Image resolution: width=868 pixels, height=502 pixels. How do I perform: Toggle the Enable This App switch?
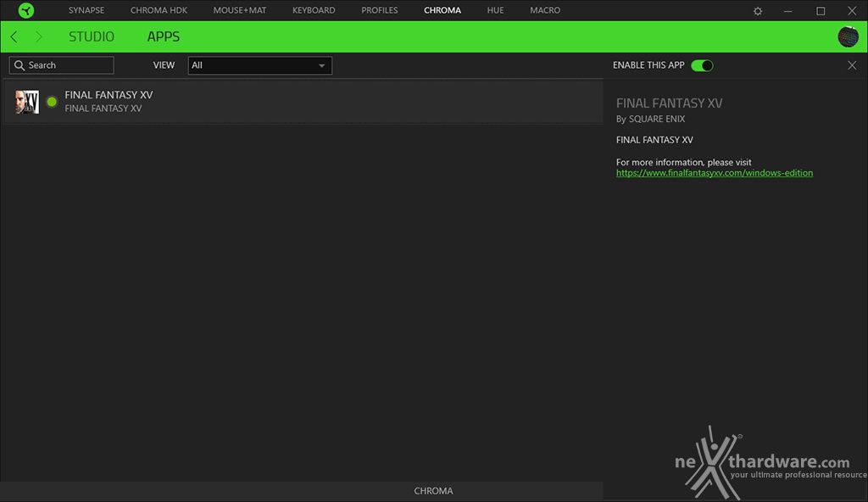tap(702, 65)
